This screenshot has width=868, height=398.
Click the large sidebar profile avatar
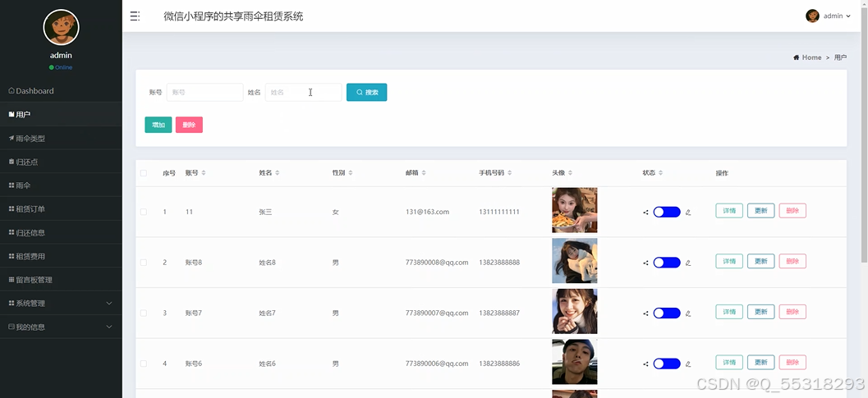(x=61, y=27)
